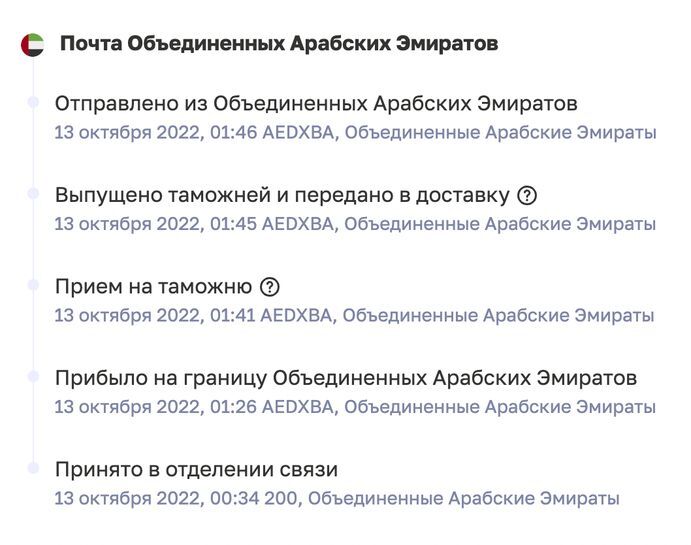Screen dimensions: 691x545
Task: Open the 'Принято в отделении связи' entry
Action: 196,470
